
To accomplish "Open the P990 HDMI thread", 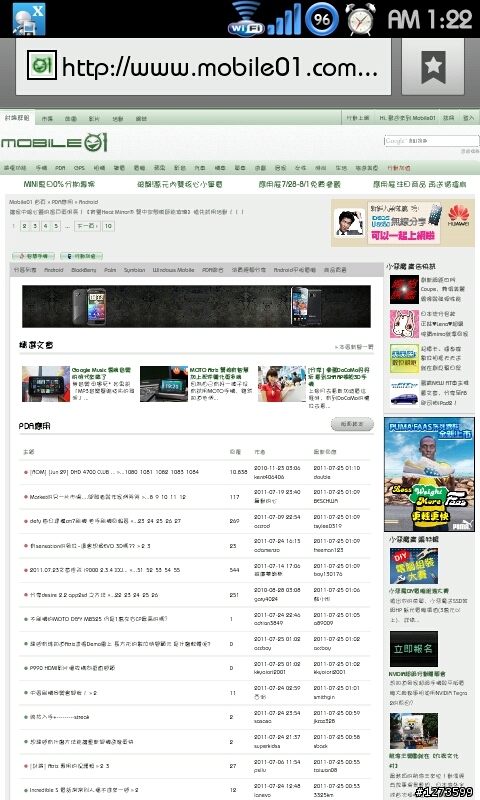I will click(x=72, y=668).
